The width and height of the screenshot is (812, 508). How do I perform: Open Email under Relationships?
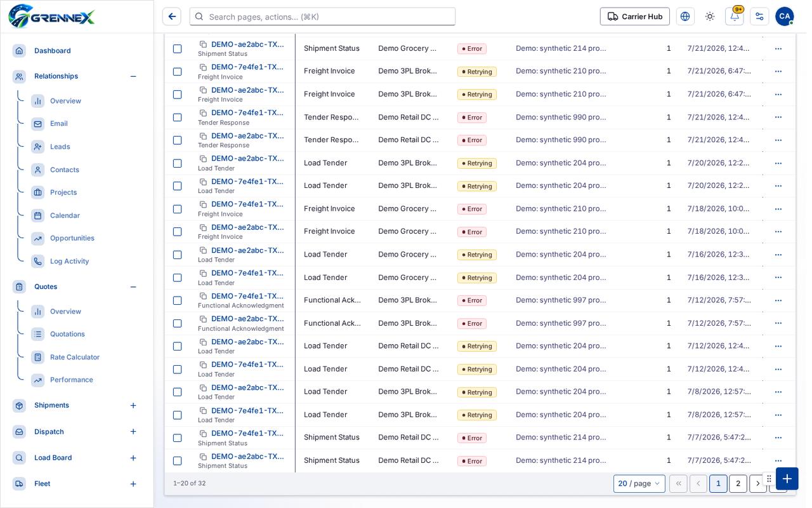click(x=59, y=124)
